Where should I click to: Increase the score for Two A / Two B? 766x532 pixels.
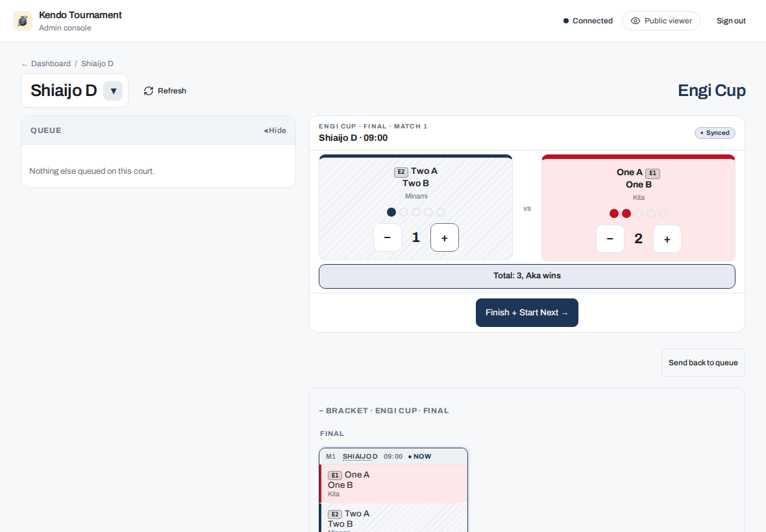445,237
